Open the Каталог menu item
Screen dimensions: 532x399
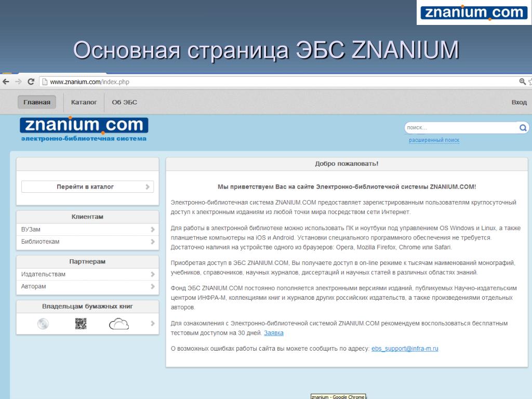click(84, 102)
